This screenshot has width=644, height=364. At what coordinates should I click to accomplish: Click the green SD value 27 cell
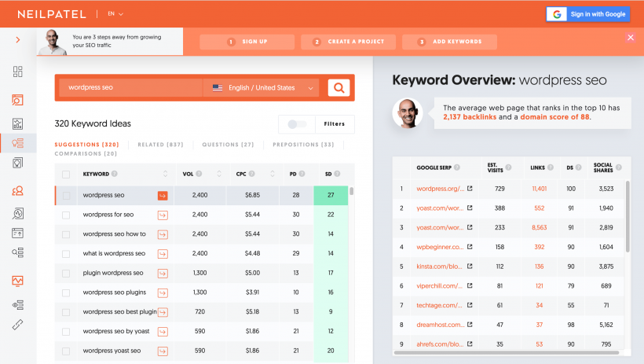pyautogui.click(x=331, y=196)
